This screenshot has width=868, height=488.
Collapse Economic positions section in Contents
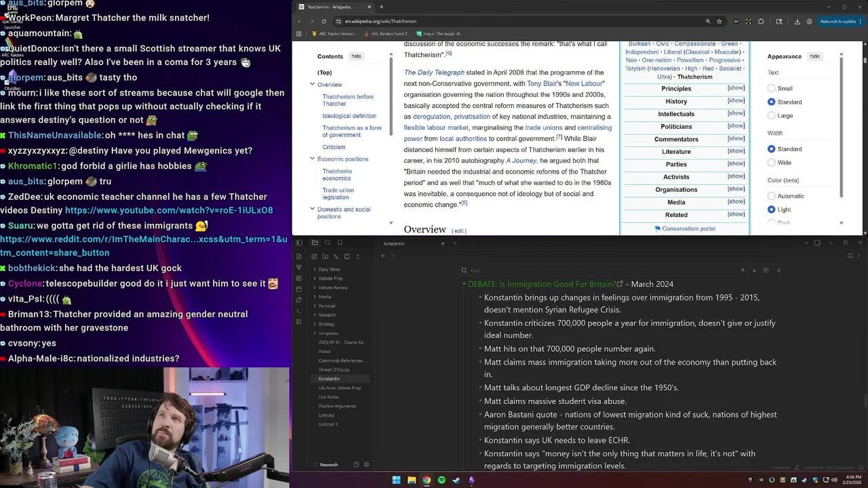(312, 159)
